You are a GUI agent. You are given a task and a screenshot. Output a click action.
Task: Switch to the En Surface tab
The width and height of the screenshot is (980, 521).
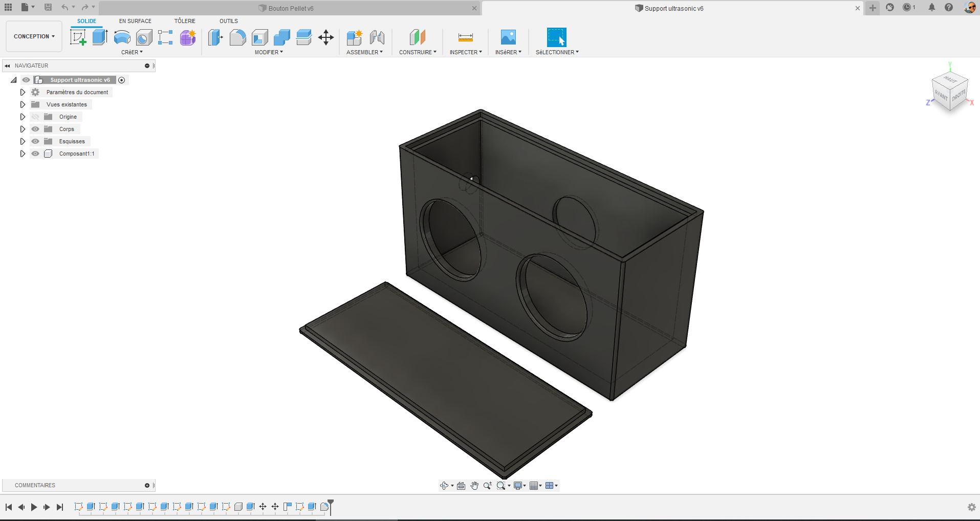coord(135,21)
